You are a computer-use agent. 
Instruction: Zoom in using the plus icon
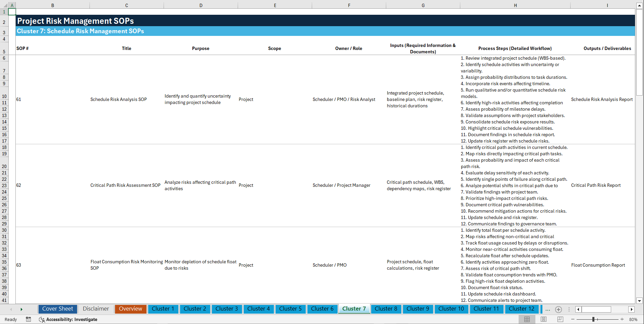coord(623,319)
